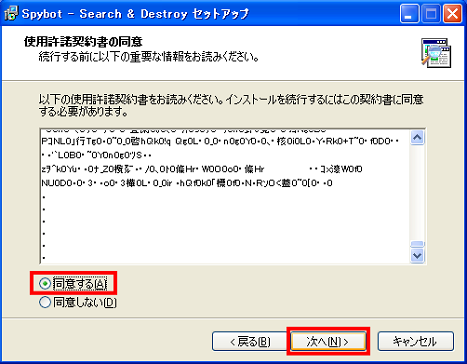This screenshot has width=467, height=364.
Task: Minimize the Spybot setup window
Action: pyautogui.click(x=409, y=14)
